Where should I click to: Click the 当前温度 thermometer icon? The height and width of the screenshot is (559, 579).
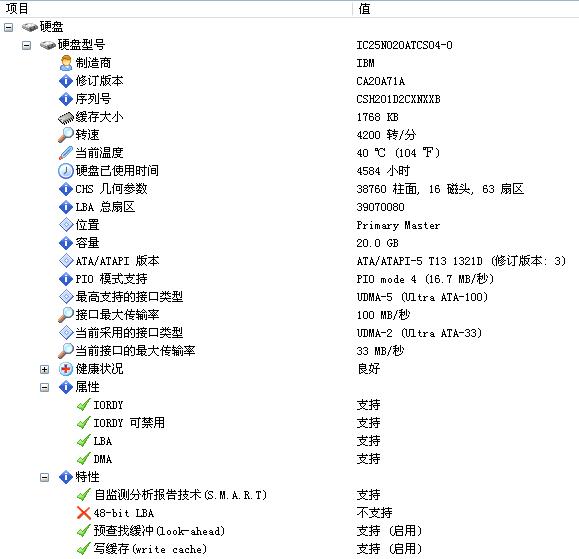pos(66,153)
